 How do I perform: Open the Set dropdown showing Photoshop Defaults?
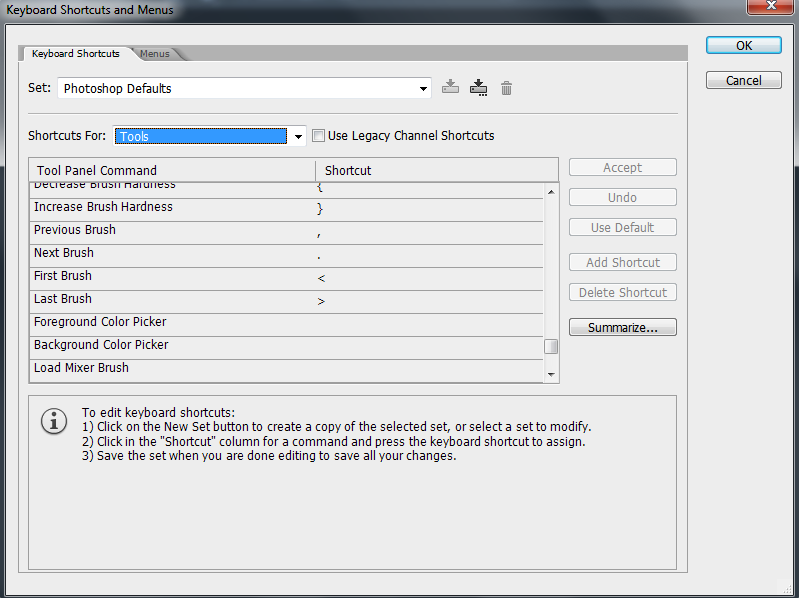pos(244,88)
